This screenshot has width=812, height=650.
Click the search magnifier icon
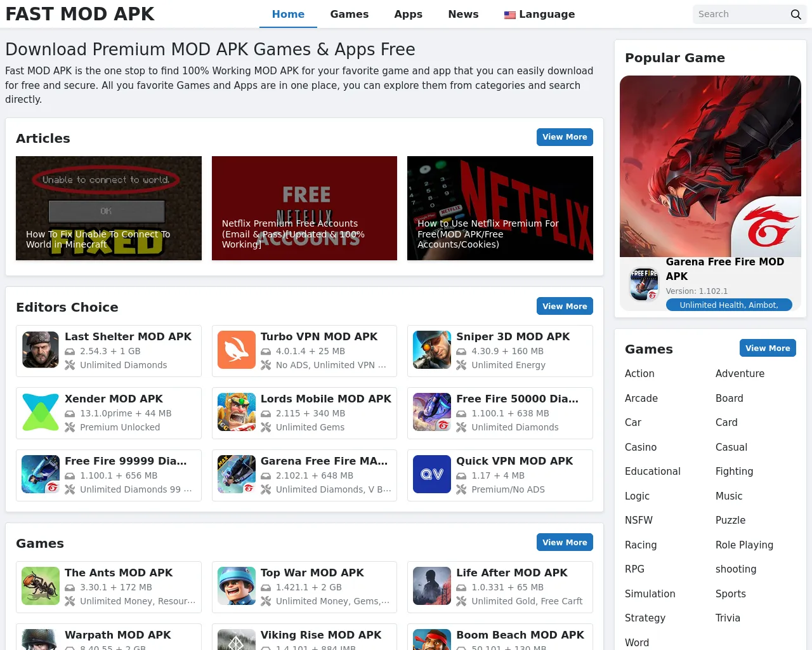click(x=796, y=15)
